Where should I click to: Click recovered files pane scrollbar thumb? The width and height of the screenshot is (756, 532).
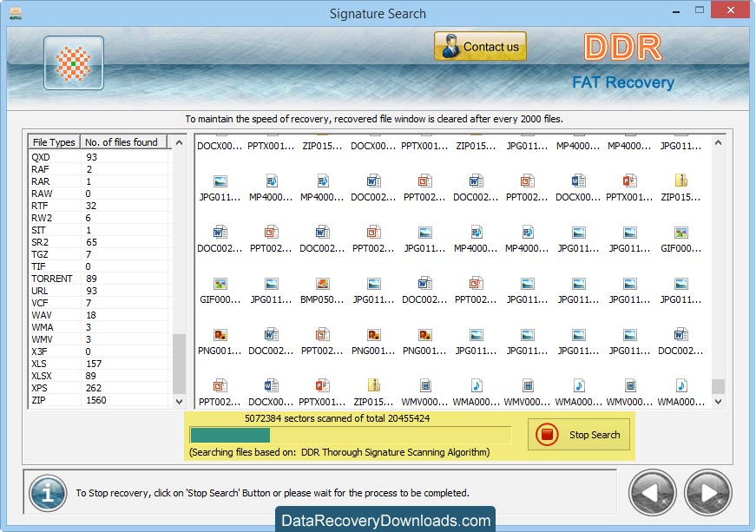point(719,386)
